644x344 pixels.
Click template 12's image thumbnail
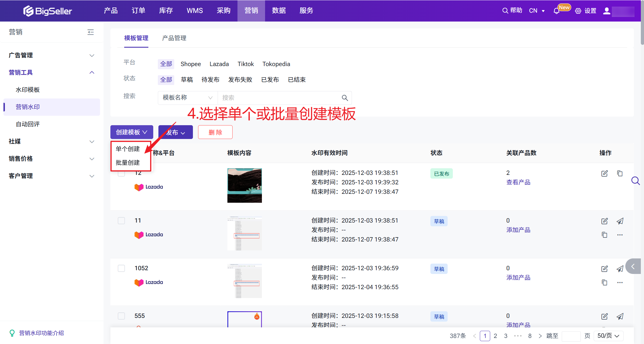coord(244,185)
